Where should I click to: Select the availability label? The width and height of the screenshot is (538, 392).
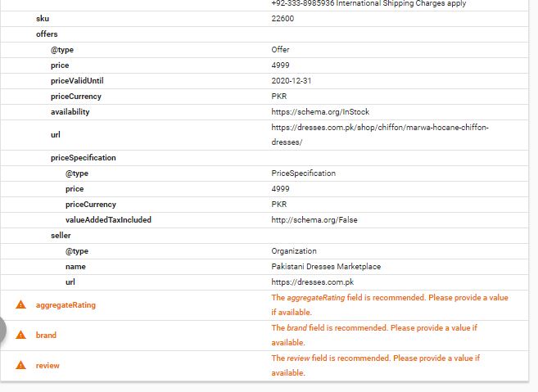(70, 112)
